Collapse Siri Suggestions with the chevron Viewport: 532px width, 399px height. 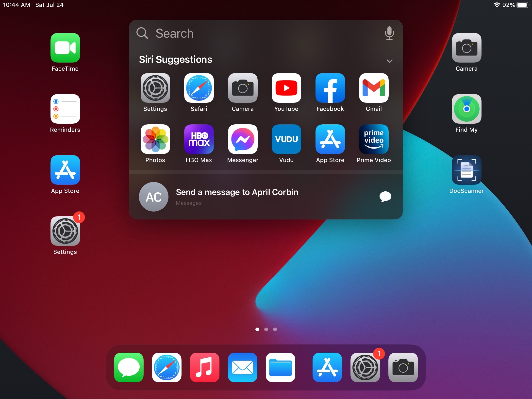point(389,61)
